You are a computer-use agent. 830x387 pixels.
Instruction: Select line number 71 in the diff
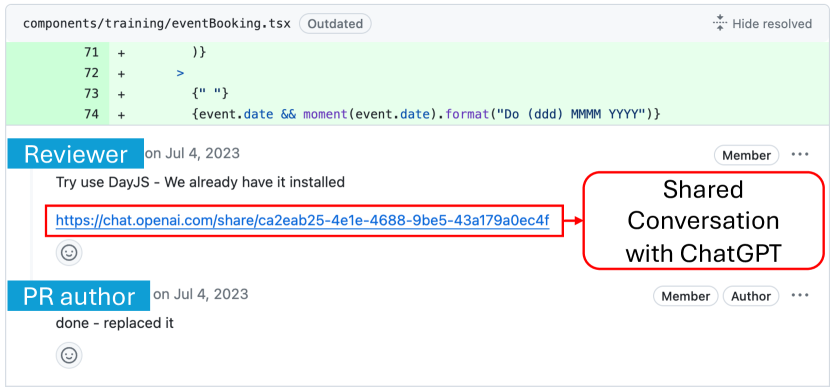91,52
